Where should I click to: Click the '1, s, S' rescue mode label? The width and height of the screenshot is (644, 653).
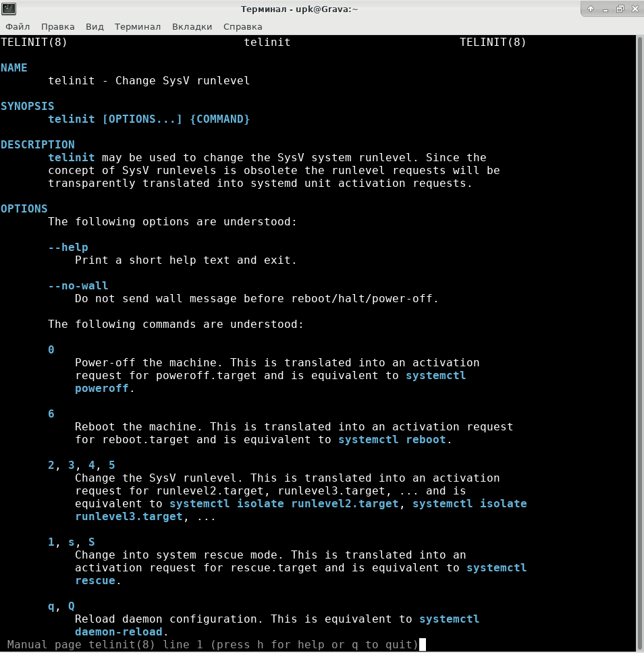click(x=72, y=542)
